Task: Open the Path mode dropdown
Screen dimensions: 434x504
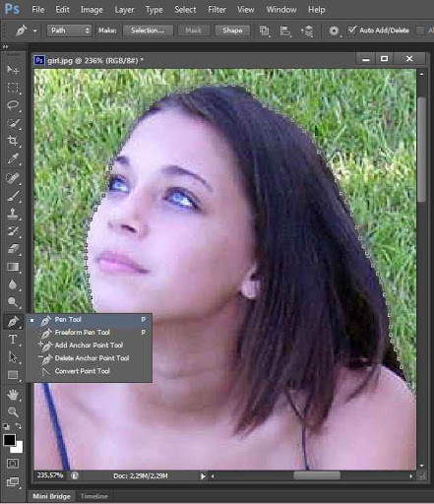Action: click(69, 31)
